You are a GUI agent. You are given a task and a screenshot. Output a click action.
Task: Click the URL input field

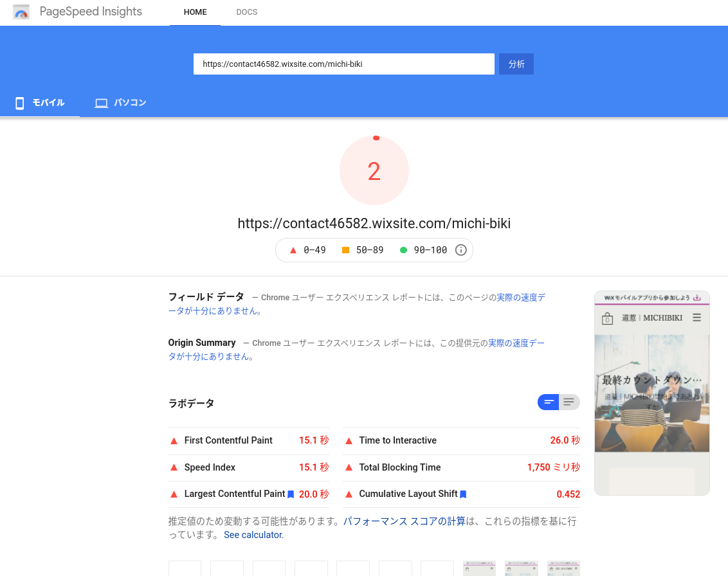(344, 64)
